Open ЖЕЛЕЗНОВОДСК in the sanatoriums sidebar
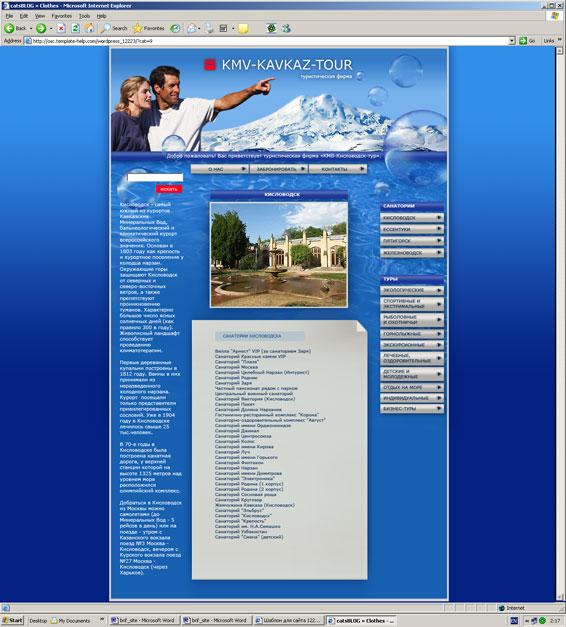The height and width of the screenshot is (627, 566). [412, 253]
